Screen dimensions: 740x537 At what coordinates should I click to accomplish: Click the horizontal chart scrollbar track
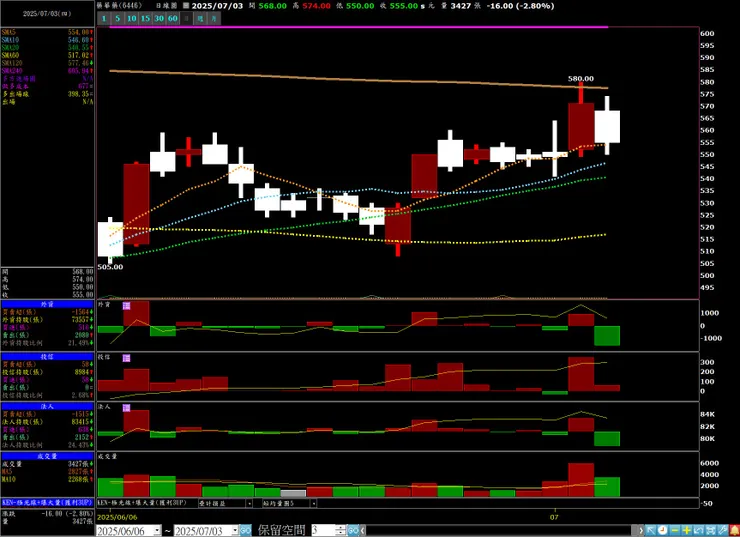pyautogui.click(x=499, y=530)
